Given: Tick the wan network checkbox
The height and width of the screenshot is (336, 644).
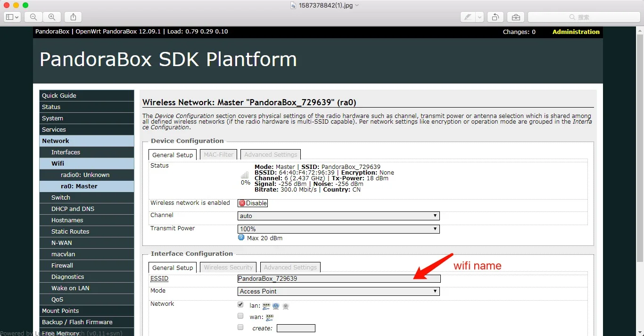Looking at the screenshot, I should click(x=240, y=316).
